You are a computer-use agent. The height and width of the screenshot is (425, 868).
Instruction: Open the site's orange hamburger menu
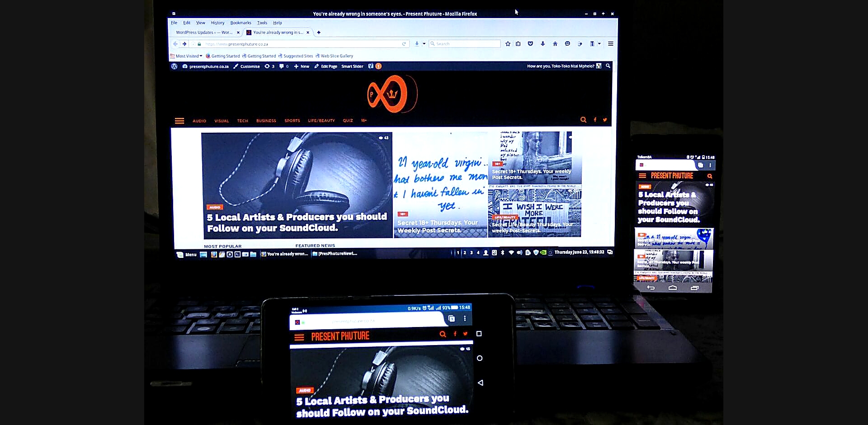[179, 121]
